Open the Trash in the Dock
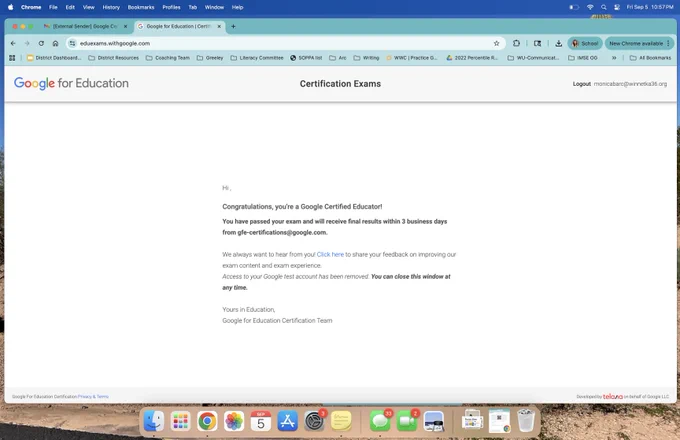Screen dimensions: 680x440 coord(526,421)
